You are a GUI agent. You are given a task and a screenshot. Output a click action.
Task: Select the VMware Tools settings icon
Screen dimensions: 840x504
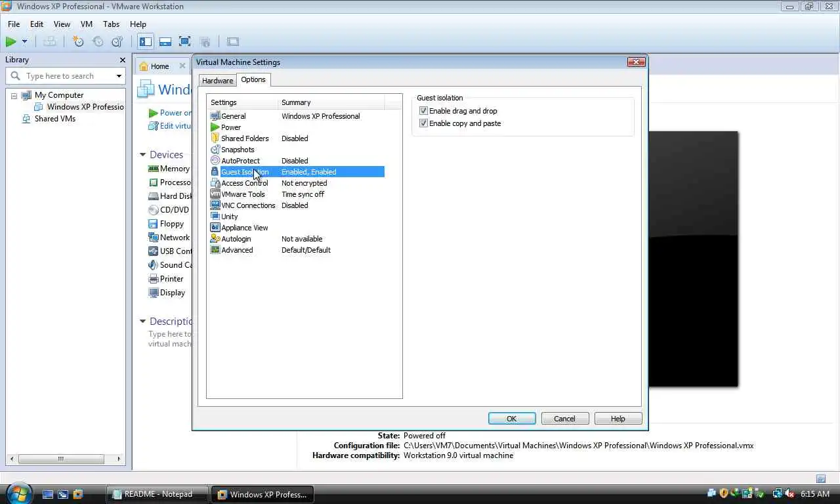[215, 194]
